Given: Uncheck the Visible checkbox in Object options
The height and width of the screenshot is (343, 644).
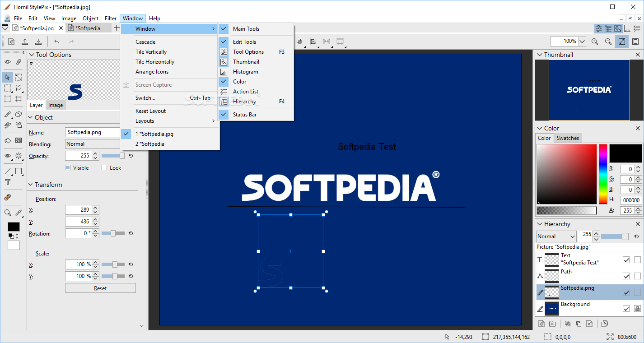Looking at the screenshot, I should [x=68, y=167].
